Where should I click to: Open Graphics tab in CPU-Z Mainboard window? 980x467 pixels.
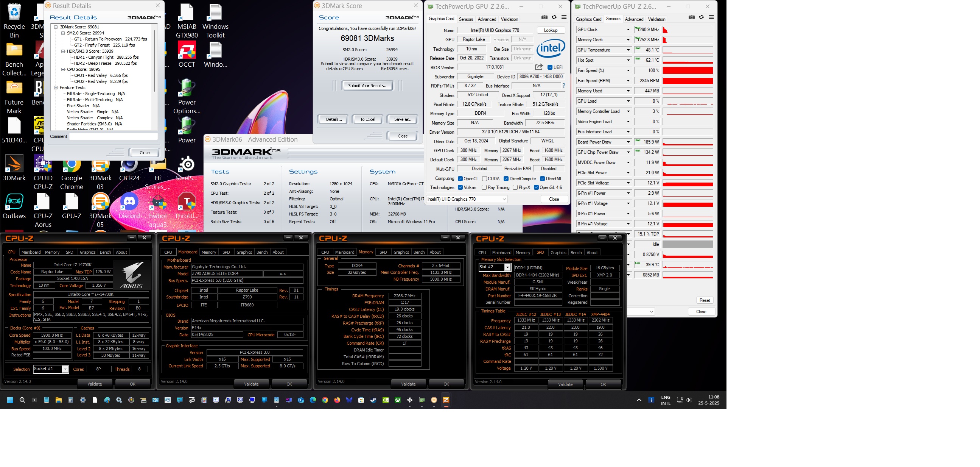tap(244, 252)
